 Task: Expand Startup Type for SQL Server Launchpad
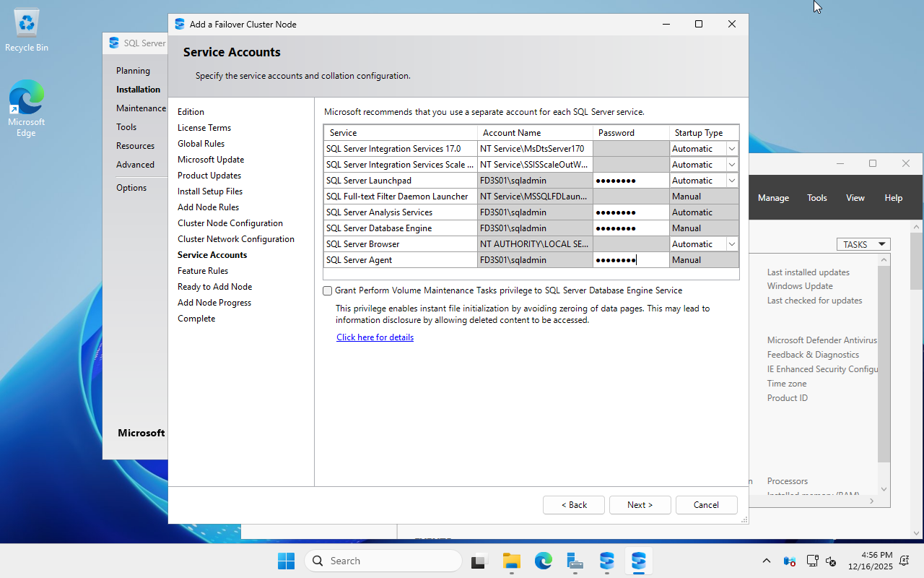(x=732, y=181)
